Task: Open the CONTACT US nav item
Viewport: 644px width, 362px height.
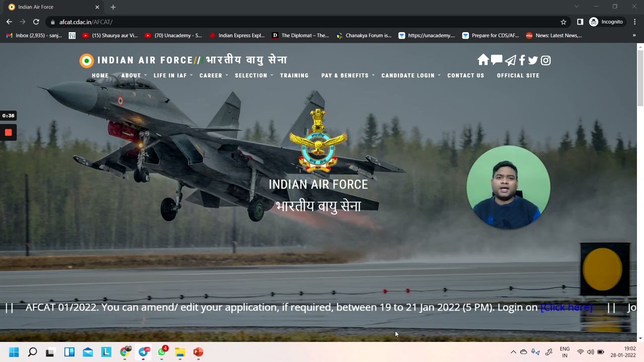Action: (x=466, y=75)
